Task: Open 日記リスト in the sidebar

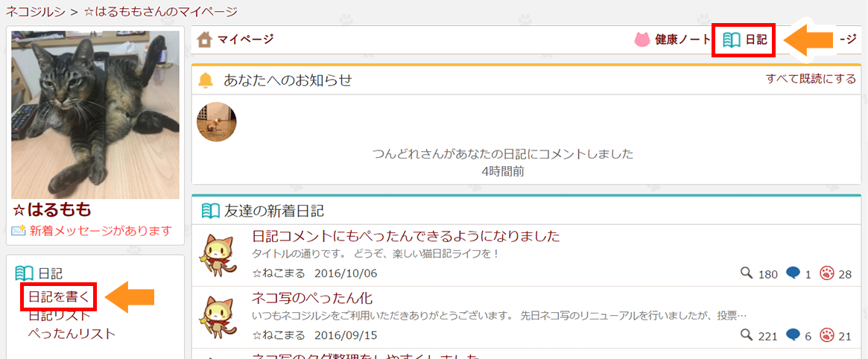Action: pos(59,315)
